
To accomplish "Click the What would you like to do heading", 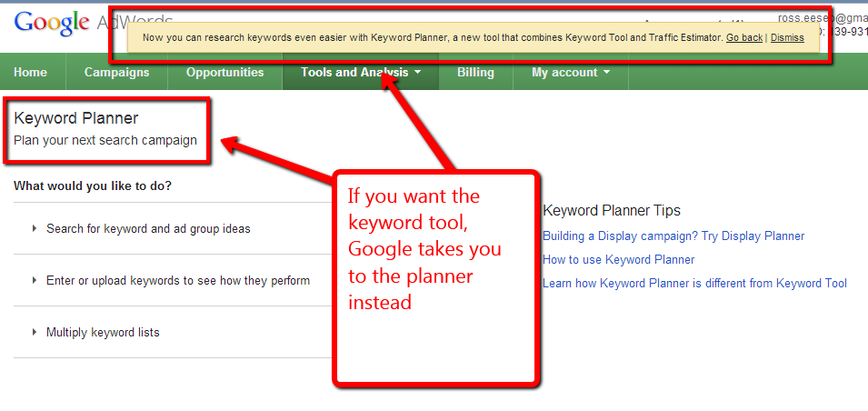I will coord(93,185).
